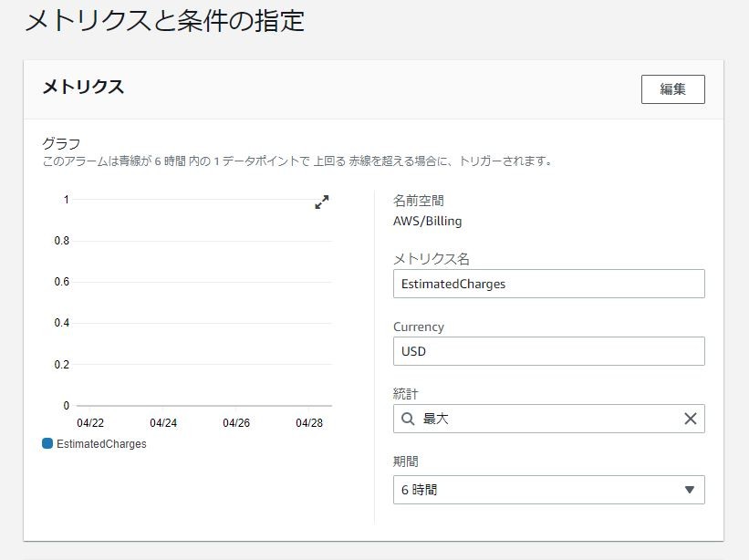Click the EstimatedCharges metric name field
The image size is (749, 560).
[x=548, y=284]
